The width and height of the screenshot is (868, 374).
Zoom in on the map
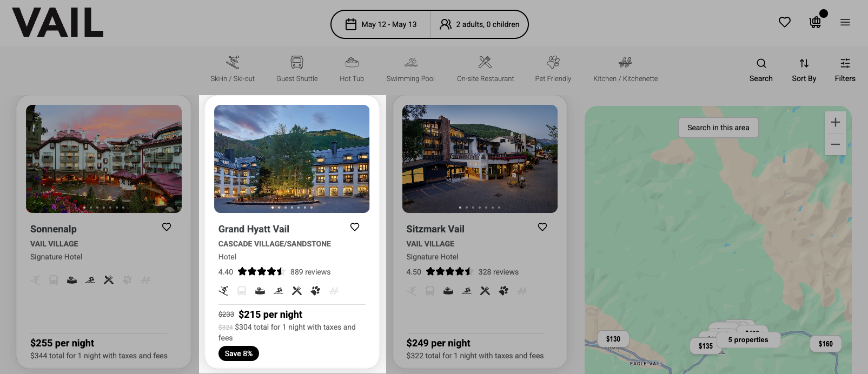(x=836, y=122)
